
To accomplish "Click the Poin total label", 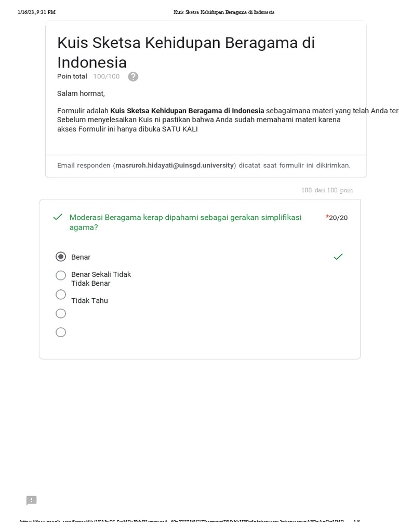I will 72,76.
